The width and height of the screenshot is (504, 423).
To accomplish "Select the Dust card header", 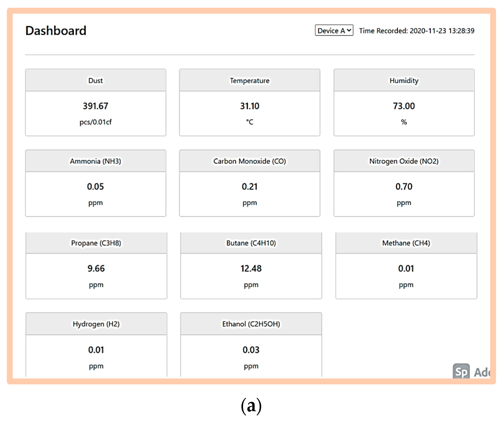I will tap(96, 80).
